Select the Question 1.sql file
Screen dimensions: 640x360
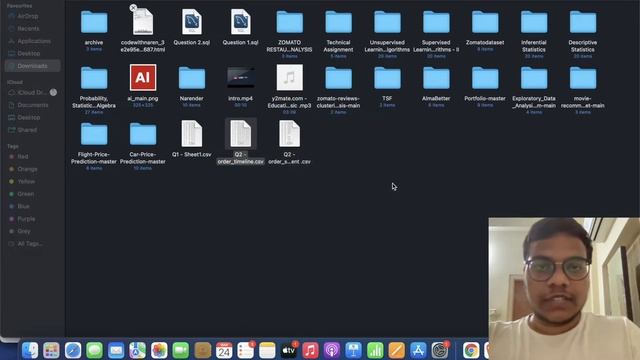tap(240, 22)
